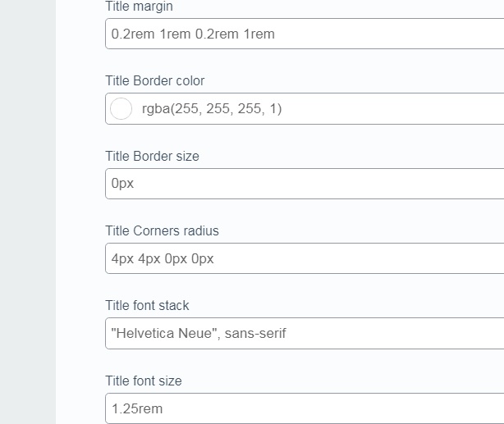Image resolution: width=504 pixels, height=424 pixels.
Task: Click the "Title Border color" label
Action: (x=154, y=81)
